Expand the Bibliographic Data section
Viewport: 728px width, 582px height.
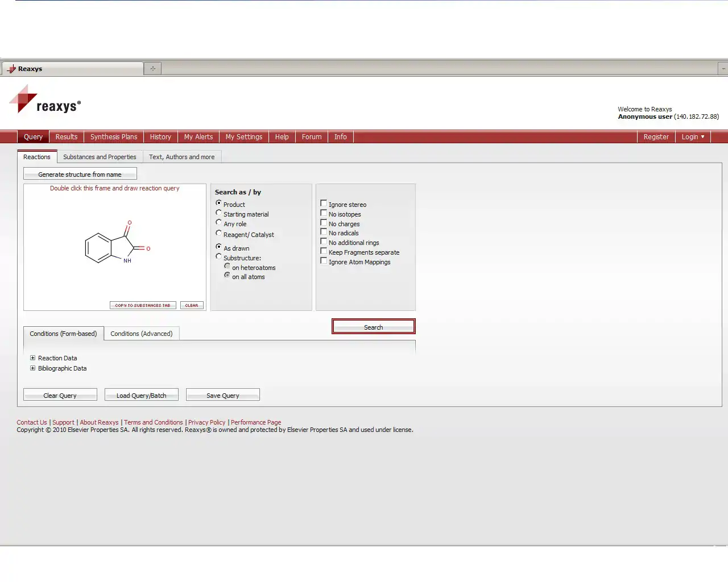[x=33, y=368]
